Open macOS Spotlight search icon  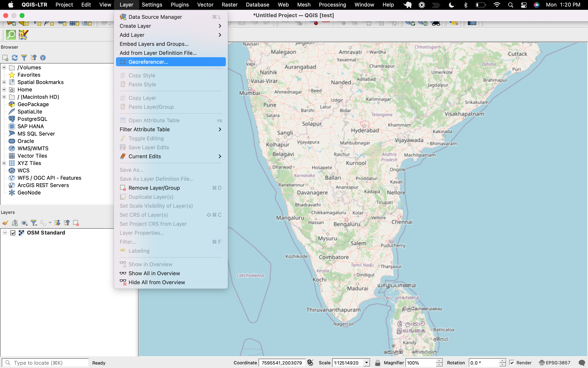510,5
